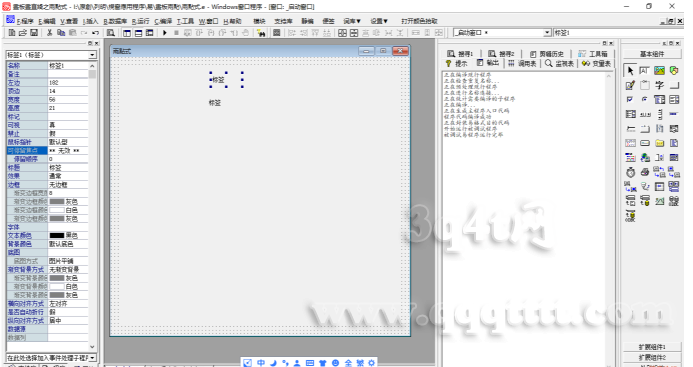
Task: Click the Open file toolbar icon
Action: tap(23, 33)
